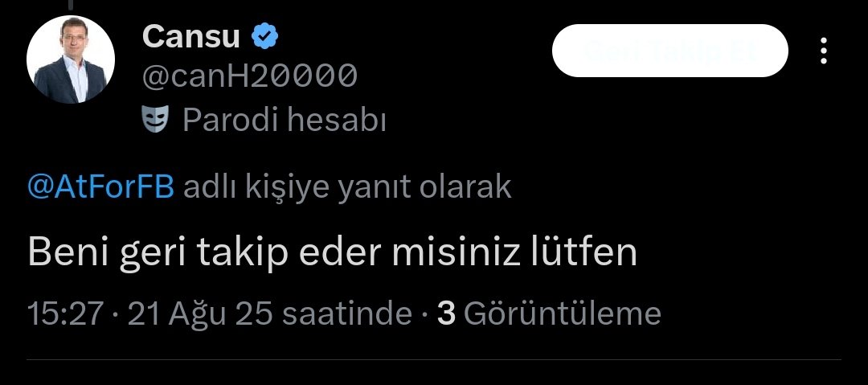Click the 15:27 timestamp
The height and width of the screenshot is (385, 868).
tap(65, 313)
